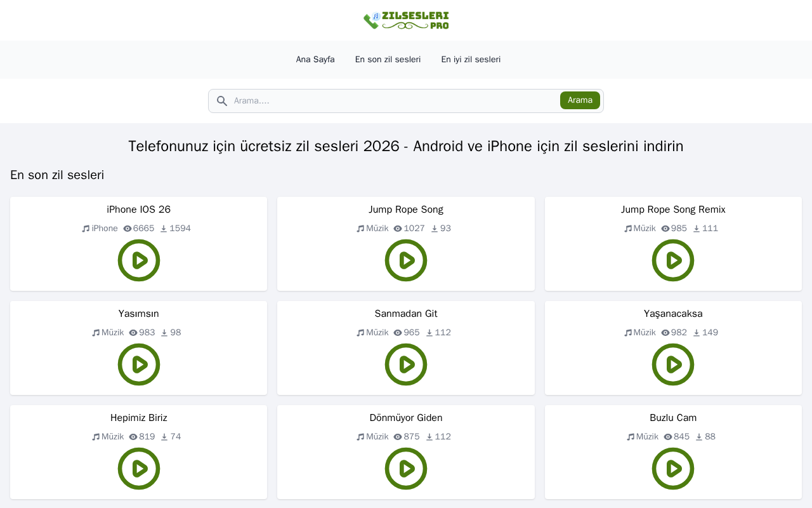812x508 pixels.
Task: Click the ZilSesleri Pro logo
Action: click(x=406, y=20)
